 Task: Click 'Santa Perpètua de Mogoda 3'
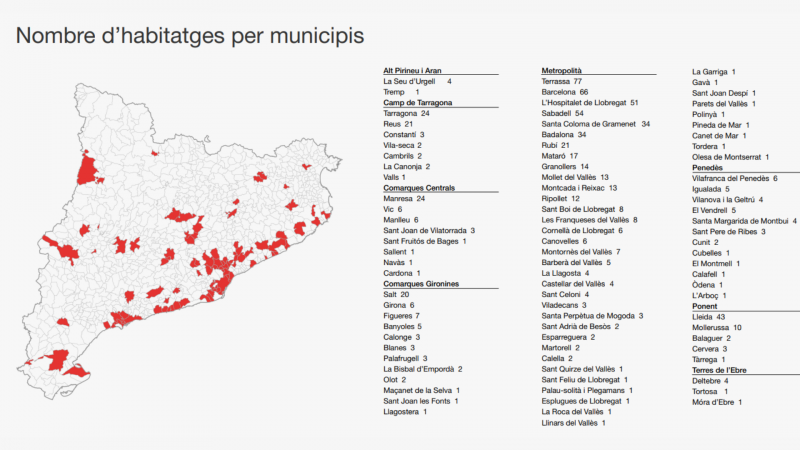[592, 316]
